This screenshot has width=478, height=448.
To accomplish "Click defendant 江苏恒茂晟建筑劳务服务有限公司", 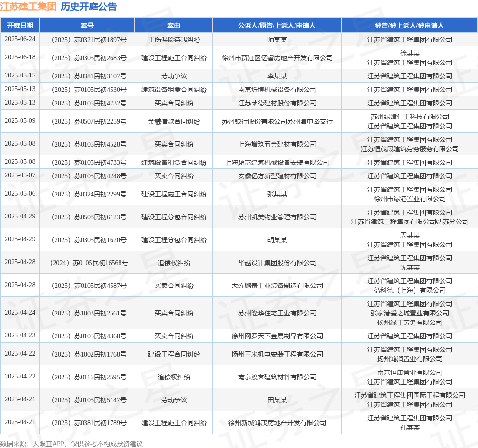I will click(x=410, y=149).
